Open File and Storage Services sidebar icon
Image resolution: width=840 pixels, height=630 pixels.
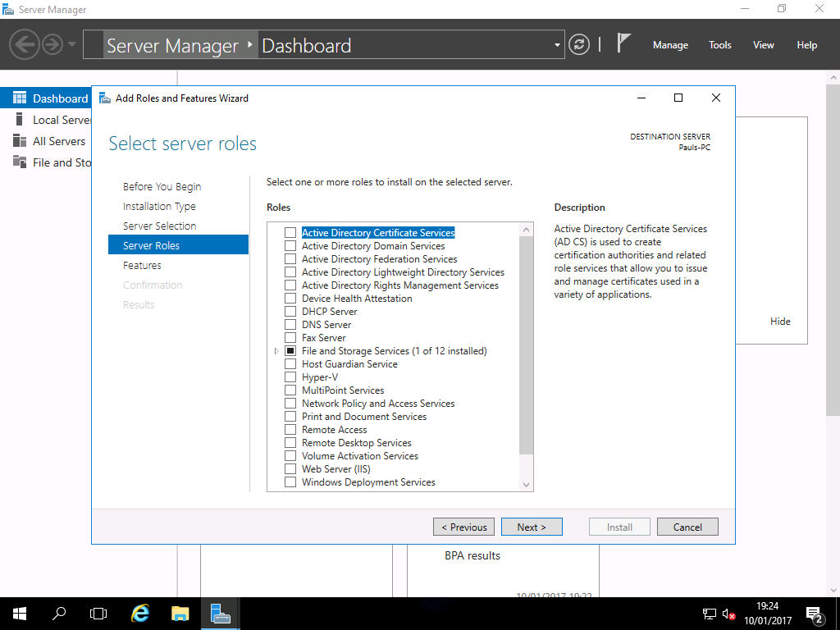pos(20,162)
